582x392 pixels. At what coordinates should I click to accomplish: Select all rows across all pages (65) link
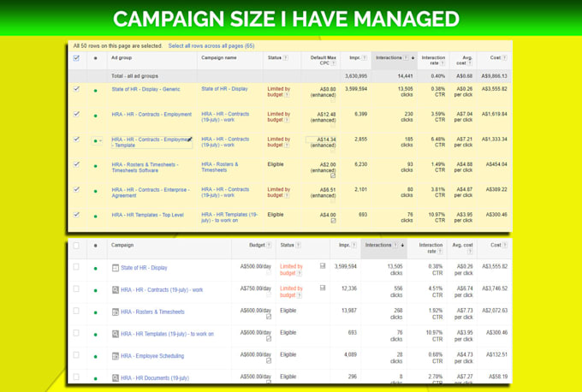click(211, 46)
